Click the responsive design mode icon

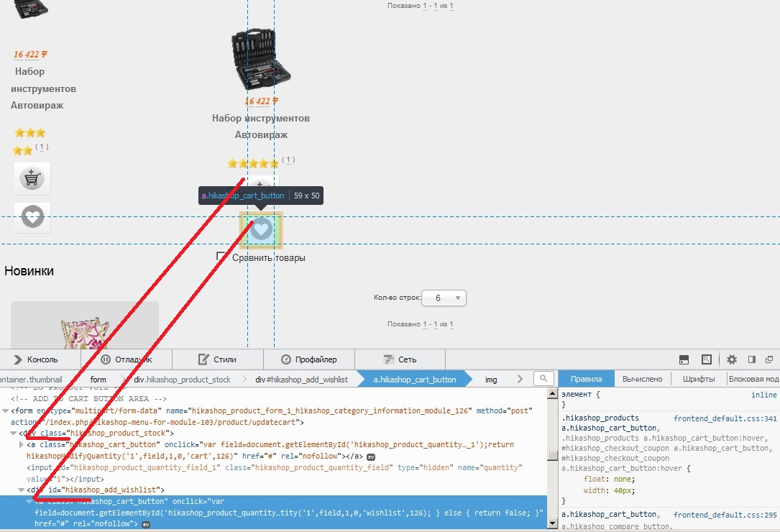[x=707, y=359]
